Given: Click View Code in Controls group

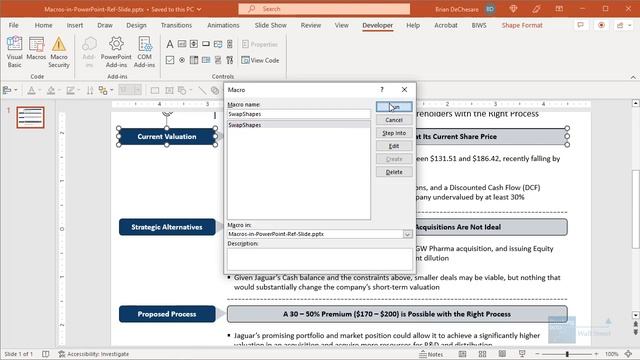Looking at the screenshot, I should tap(260, 60).
